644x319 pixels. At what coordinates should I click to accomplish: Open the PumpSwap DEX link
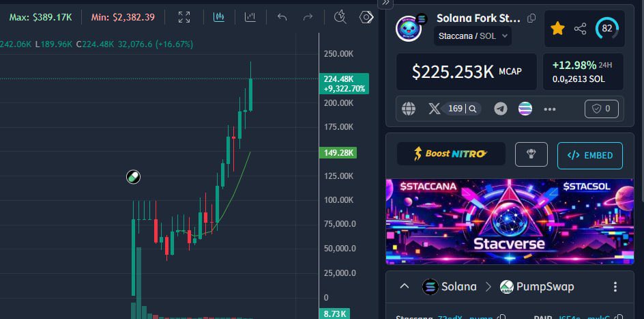click(536, 286)
